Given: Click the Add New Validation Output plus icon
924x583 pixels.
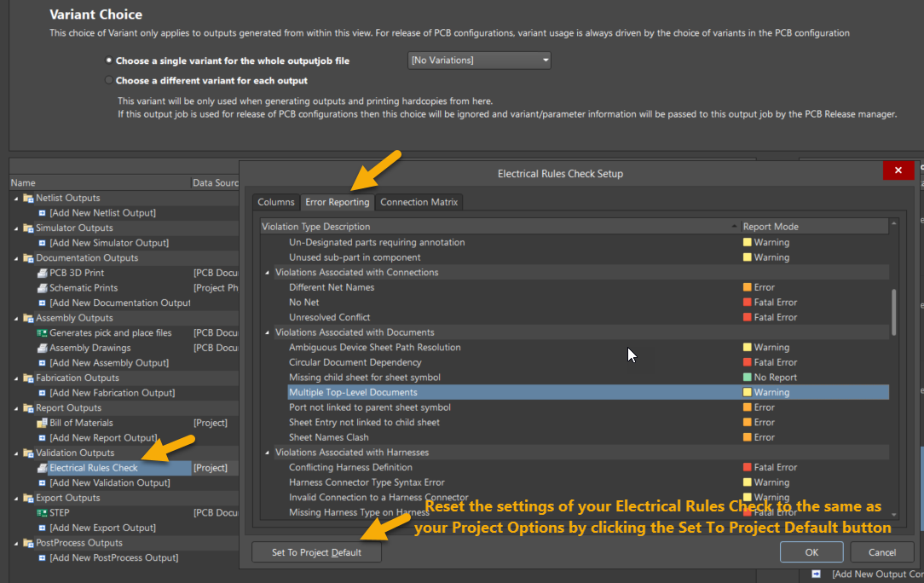Looking at the screenshot, I should (42, 482).
